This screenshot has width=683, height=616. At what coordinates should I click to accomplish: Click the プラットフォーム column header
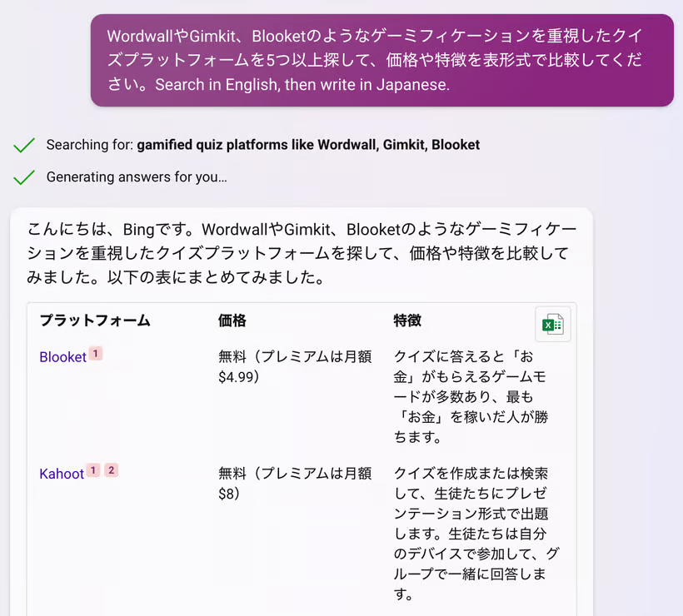pos(95,320)
